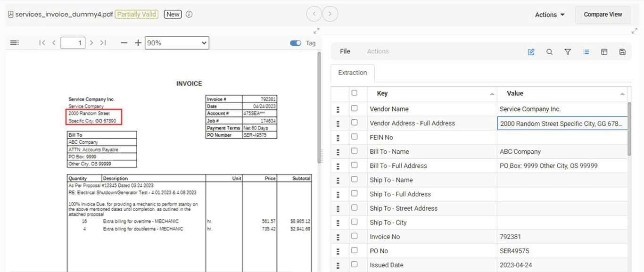Jump to last page of PDF
This screenshot has width=644, height=272.
(x=103, y=43)
